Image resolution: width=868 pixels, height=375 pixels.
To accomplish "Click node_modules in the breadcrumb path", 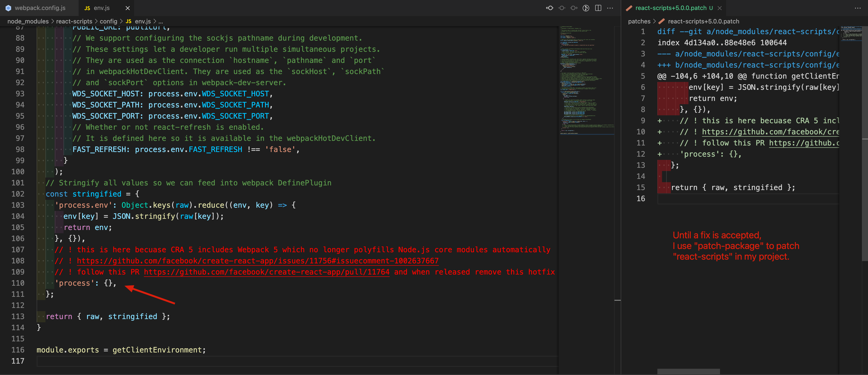I will (28, 21).
